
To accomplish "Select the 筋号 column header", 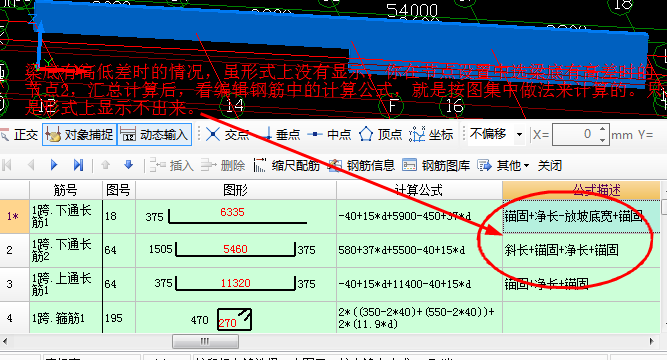I will (66, 190).
